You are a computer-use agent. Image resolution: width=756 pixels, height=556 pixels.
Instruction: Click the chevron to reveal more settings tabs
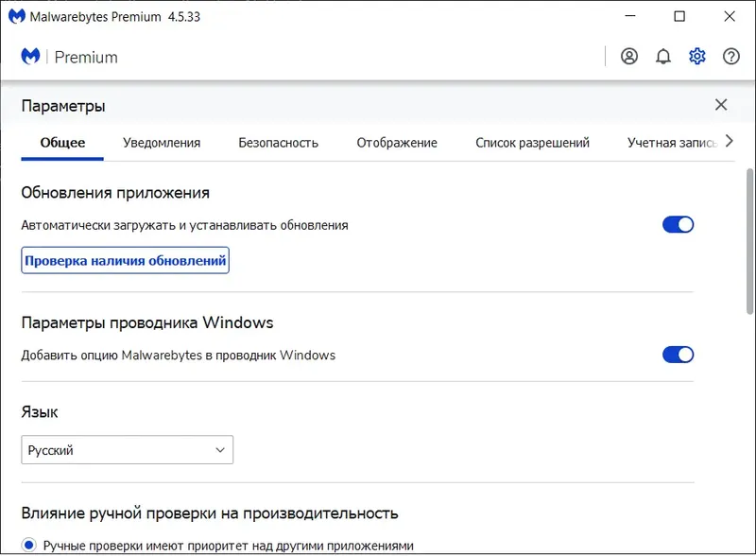tap(729, 141)
